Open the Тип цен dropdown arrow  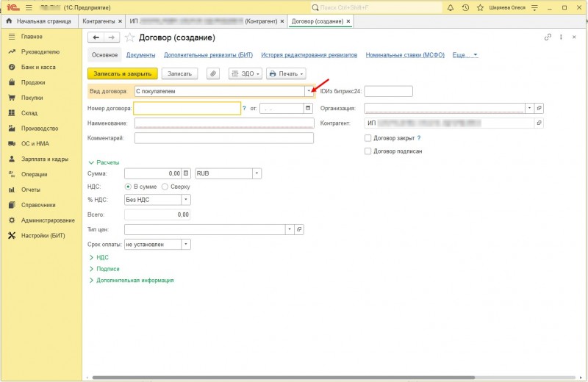click(289, 229)
